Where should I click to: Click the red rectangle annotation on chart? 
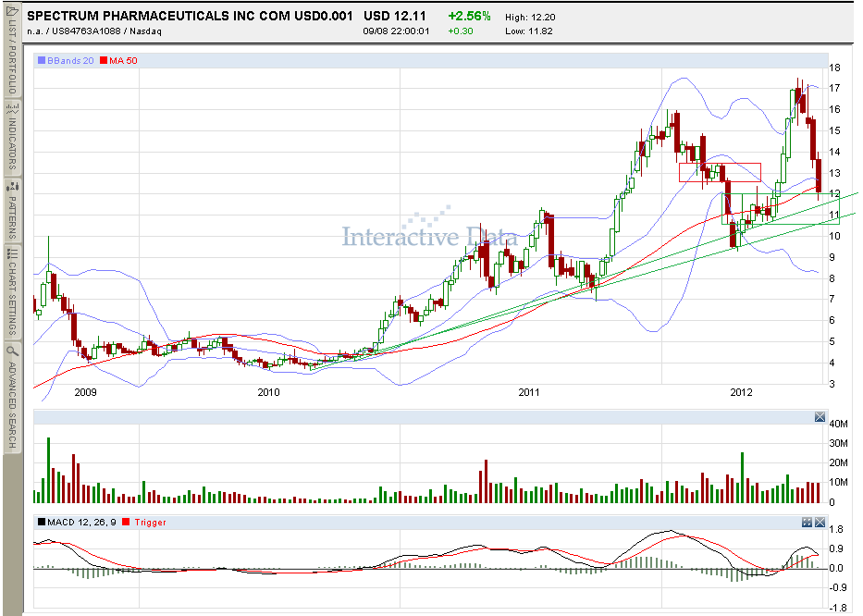coord(720,172)
